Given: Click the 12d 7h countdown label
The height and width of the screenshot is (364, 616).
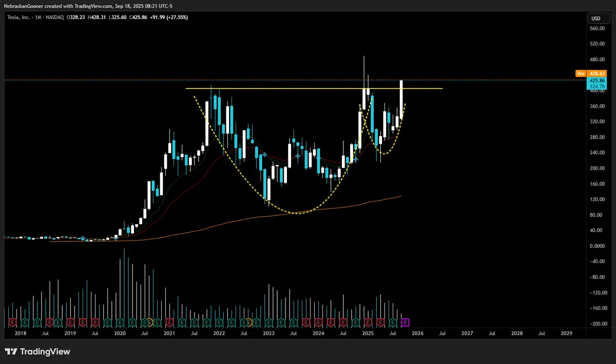Looking at the screenshot, I should click(x=598, y=86).
